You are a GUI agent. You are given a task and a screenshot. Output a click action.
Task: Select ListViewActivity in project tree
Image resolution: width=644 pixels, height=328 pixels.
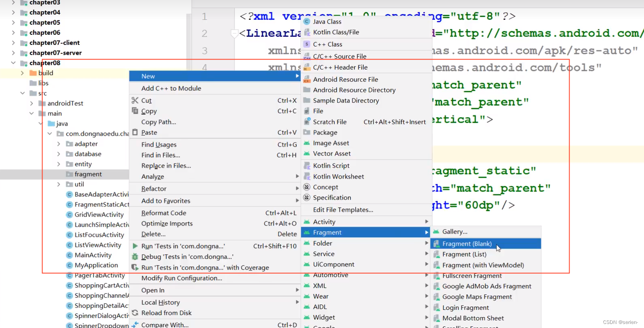point(98,245)
